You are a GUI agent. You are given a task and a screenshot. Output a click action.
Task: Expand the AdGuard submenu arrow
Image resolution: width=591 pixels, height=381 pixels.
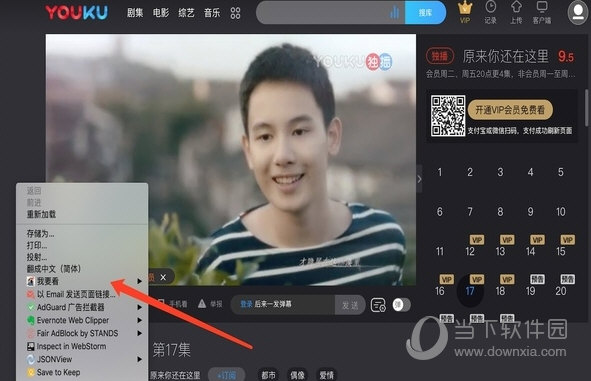(x=139, y=307)
